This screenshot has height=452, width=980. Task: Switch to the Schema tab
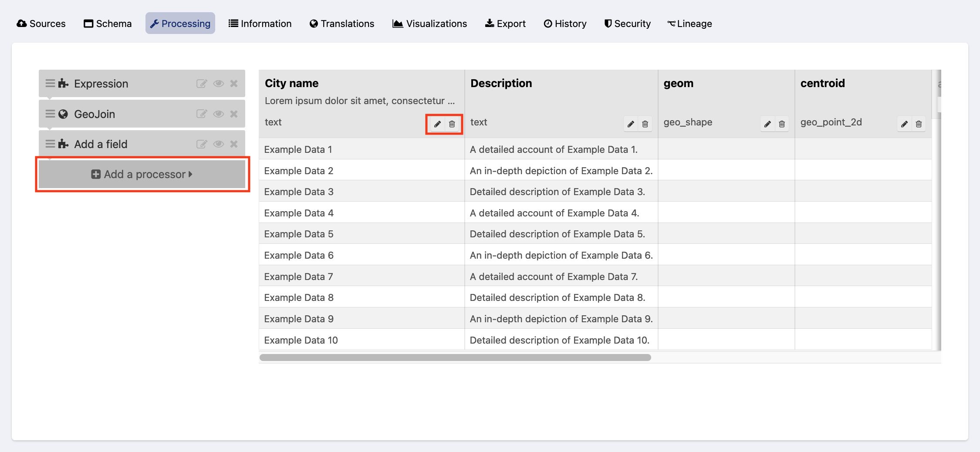(x=108, y=24)
